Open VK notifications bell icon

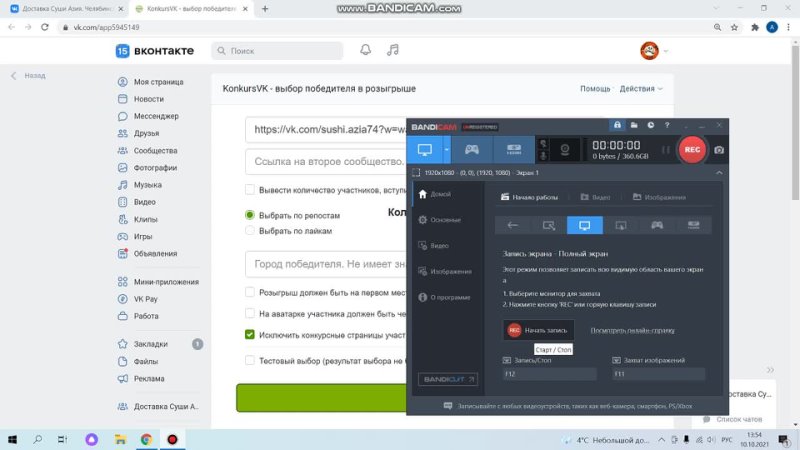(365, 50)
